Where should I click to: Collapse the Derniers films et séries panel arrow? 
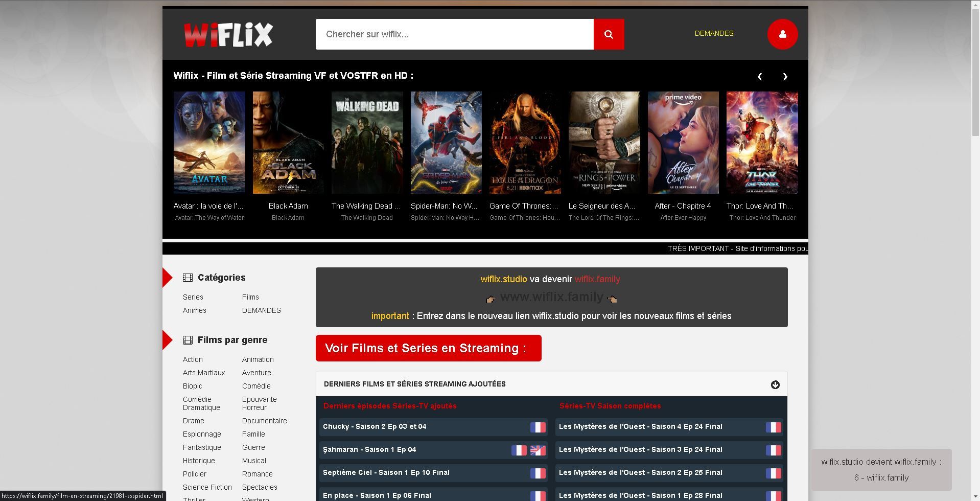[775, 384]
